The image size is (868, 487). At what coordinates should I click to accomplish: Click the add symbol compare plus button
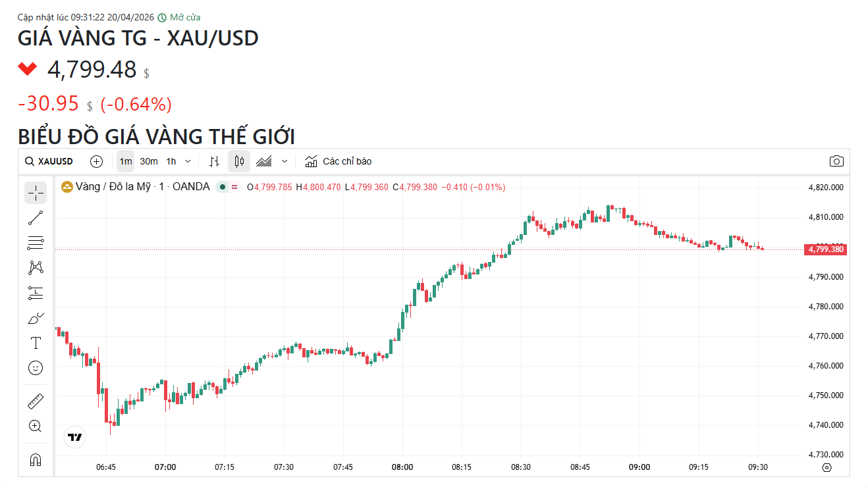tap(97, 161)
